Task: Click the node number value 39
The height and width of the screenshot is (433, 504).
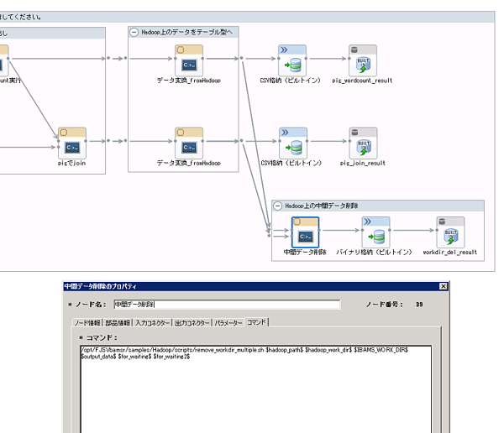Action: tap(419, 305)
